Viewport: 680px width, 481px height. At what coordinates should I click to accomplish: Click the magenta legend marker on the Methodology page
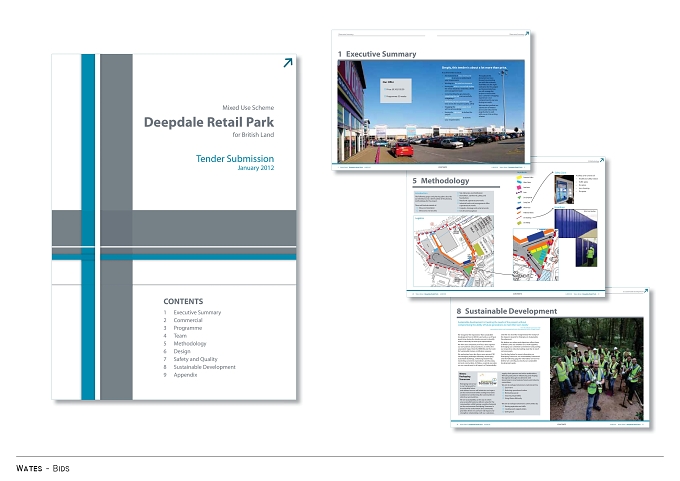(519, 187)
